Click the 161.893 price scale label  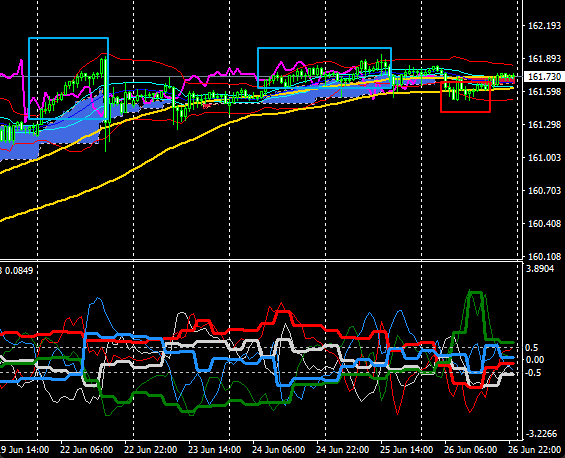click(x=544, y=59)
